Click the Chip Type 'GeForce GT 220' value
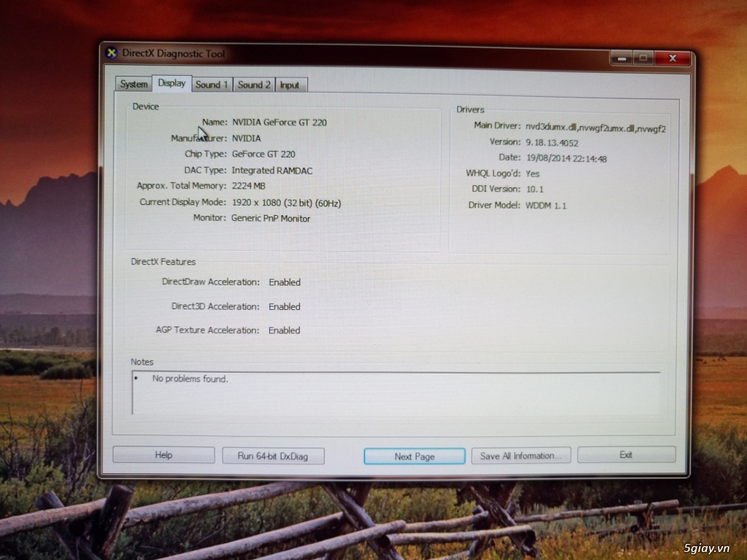The height and width of the screenshot is (560, 747). [263, 155]
